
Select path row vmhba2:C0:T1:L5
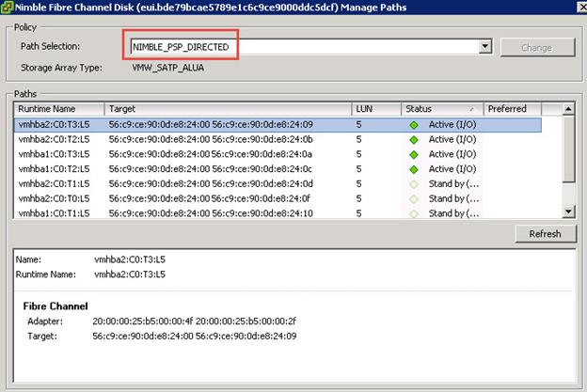tap(278, 183)
